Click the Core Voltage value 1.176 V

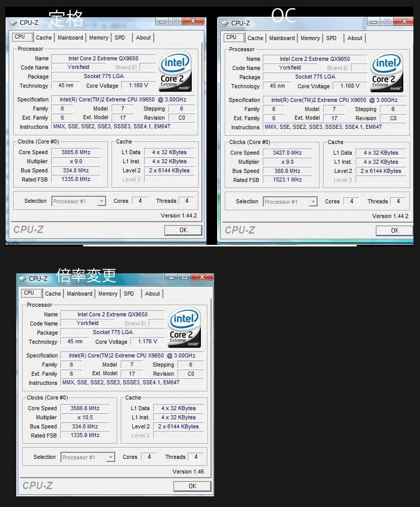pyautogui.click(x=148, y=341)
